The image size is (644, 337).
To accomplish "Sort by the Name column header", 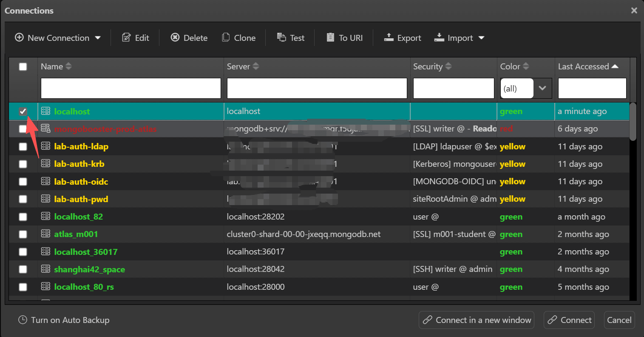I will [56, 66].
